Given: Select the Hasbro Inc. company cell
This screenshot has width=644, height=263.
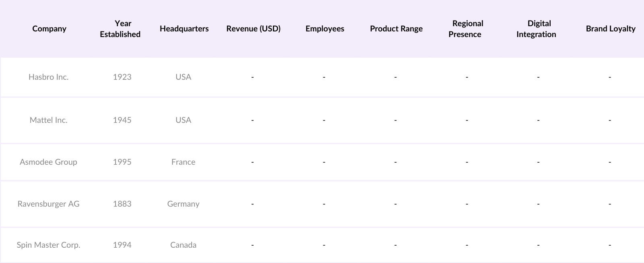Looking at the screenshot, I should (x=48, y=77).
